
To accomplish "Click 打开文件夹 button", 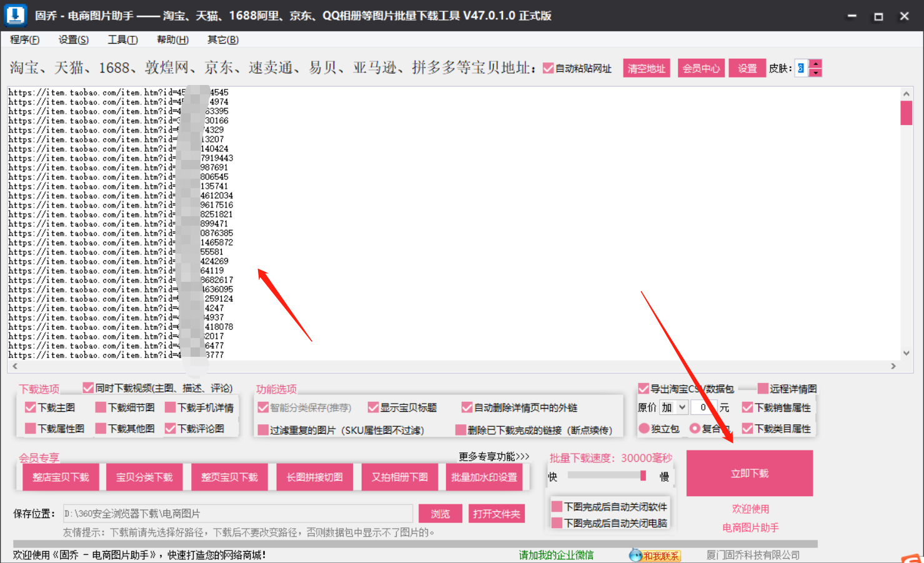I will 497,514.
